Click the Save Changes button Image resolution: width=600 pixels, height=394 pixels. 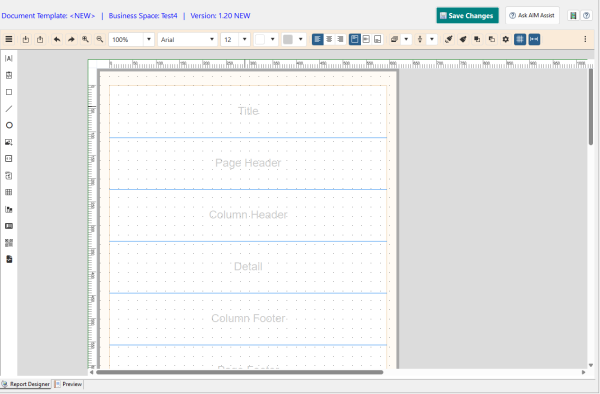(x=467, y=16)
